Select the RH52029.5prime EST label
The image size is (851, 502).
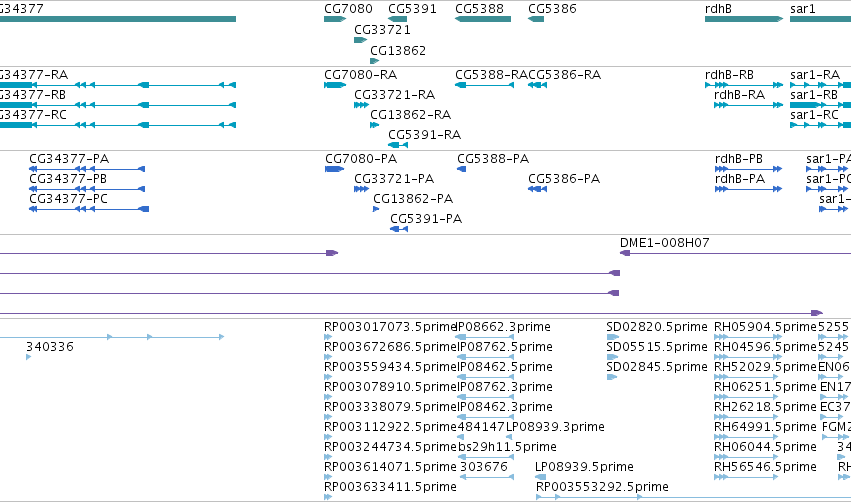point(765,367)
